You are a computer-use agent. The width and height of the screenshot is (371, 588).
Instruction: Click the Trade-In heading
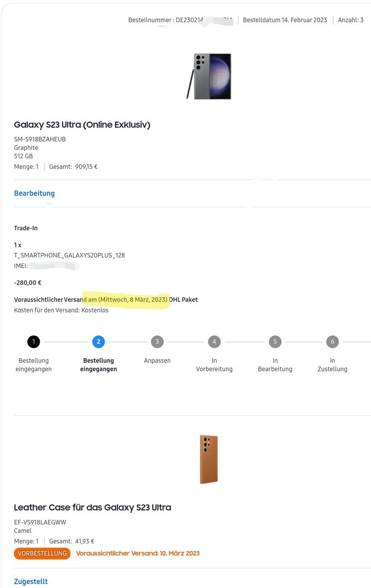point(26,228)
